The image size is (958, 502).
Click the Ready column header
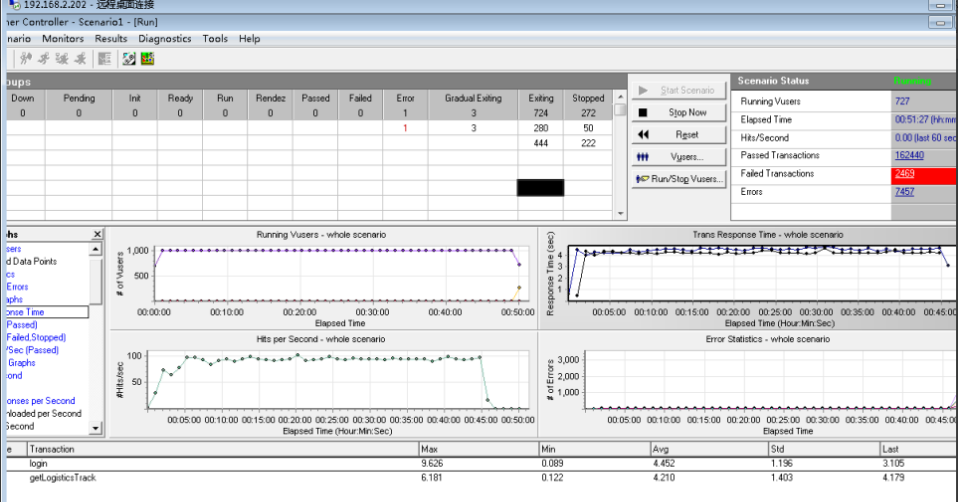coord(180,98)
